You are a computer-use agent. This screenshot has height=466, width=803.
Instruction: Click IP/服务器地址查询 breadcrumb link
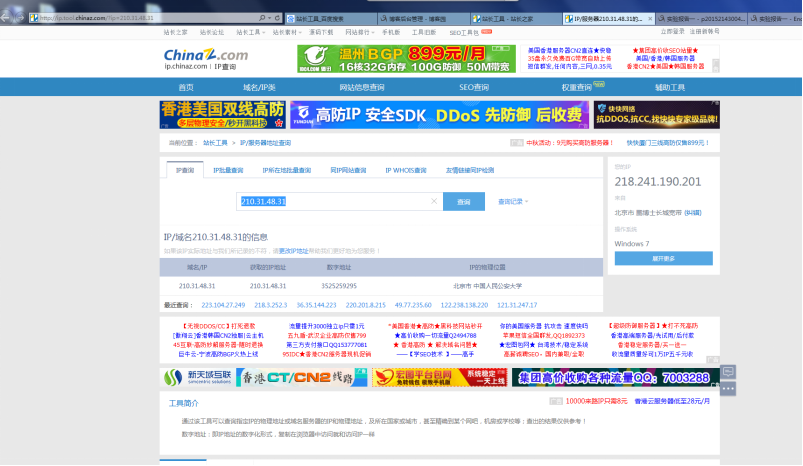[x=265, y=143]
